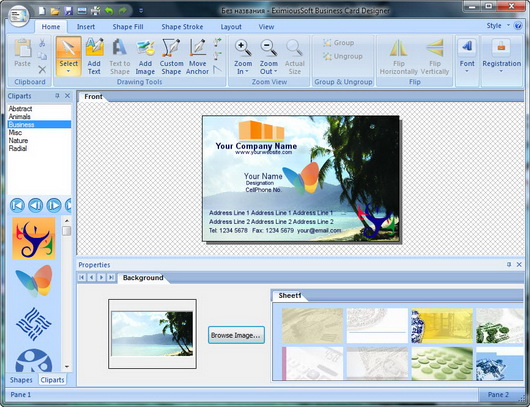Expand the Registration dropdown

501,71
